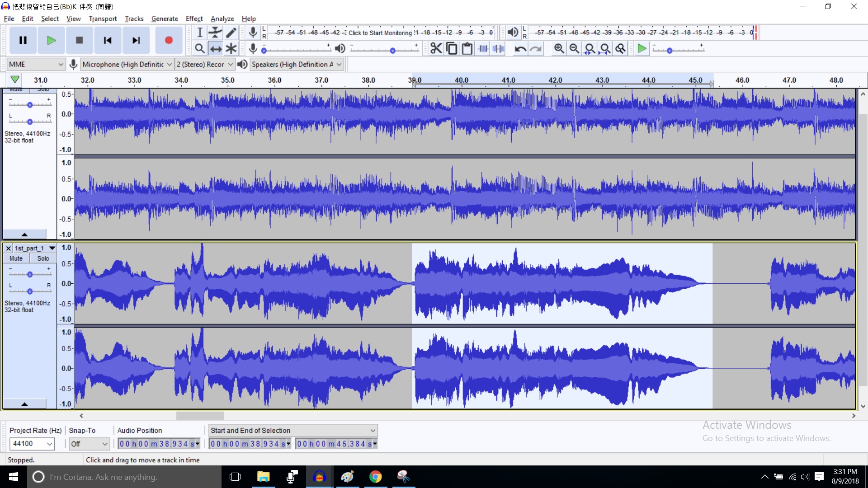Open the Snap-To dropdown

pyautogui.click(x=89, y=444)
